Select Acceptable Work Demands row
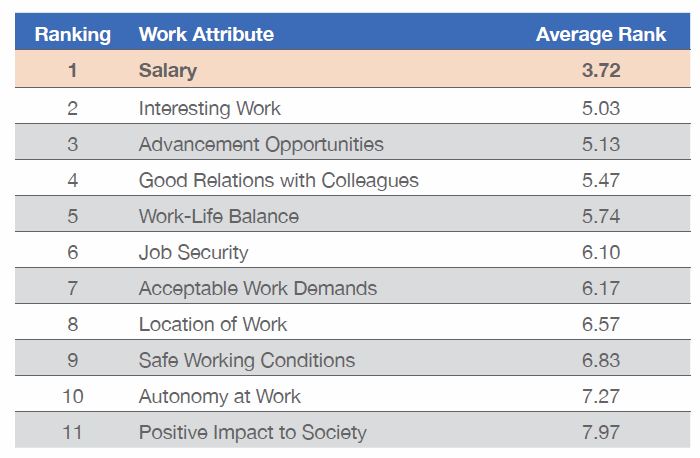The height and width of the screenshot is (458, 700). coord(353,286)
